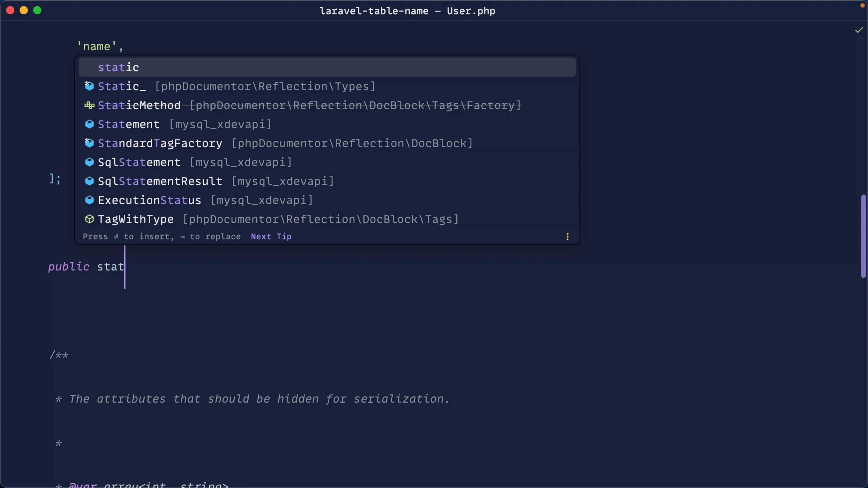Click the Next Tip link
This screenshot has width=868, height=488.
coord(271,236)
